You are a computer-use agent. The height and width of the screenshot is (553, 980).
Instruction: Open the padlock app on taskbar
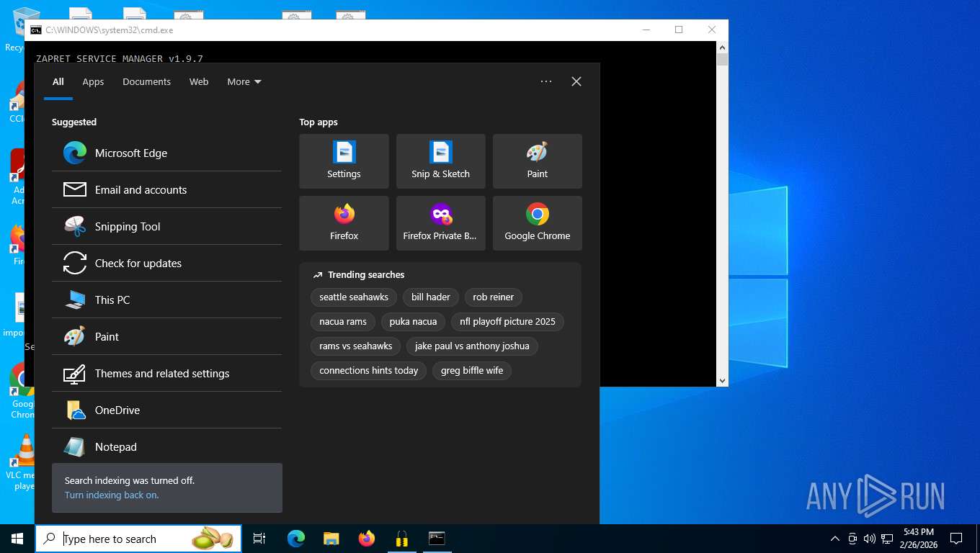coord(401,539)
